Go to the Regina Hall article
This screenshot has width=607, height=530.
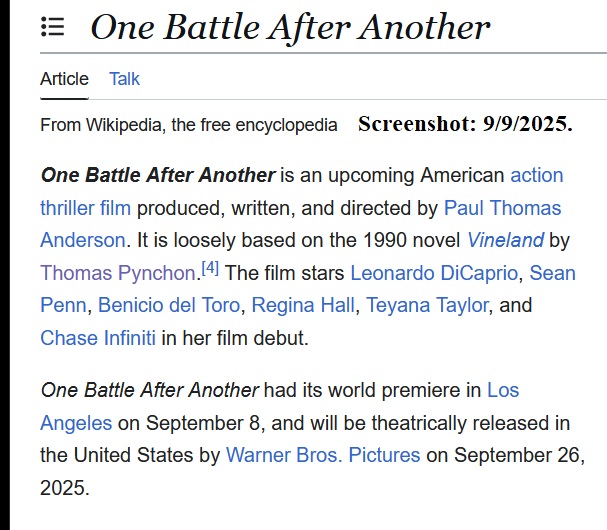pos(303,305)
